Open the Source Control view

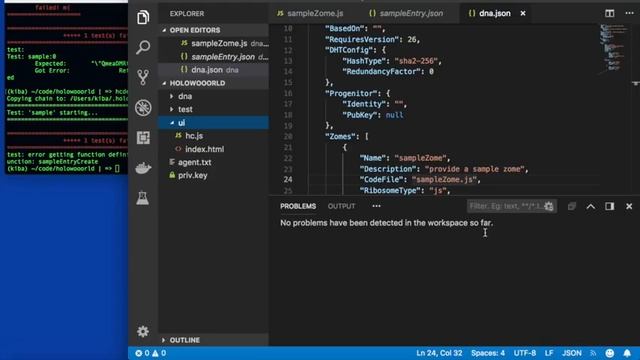tap(143, 78)
